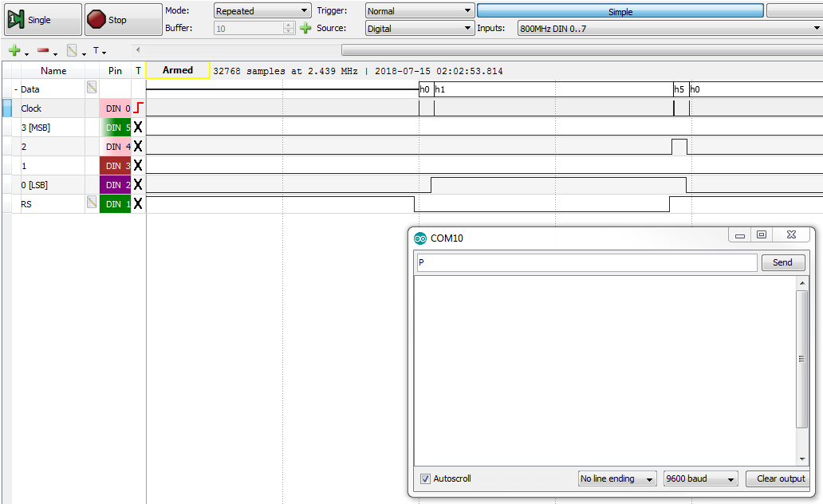Toggle trigger condition X for signal 1
Screen dimensions: 823x504
click(138, 165)
